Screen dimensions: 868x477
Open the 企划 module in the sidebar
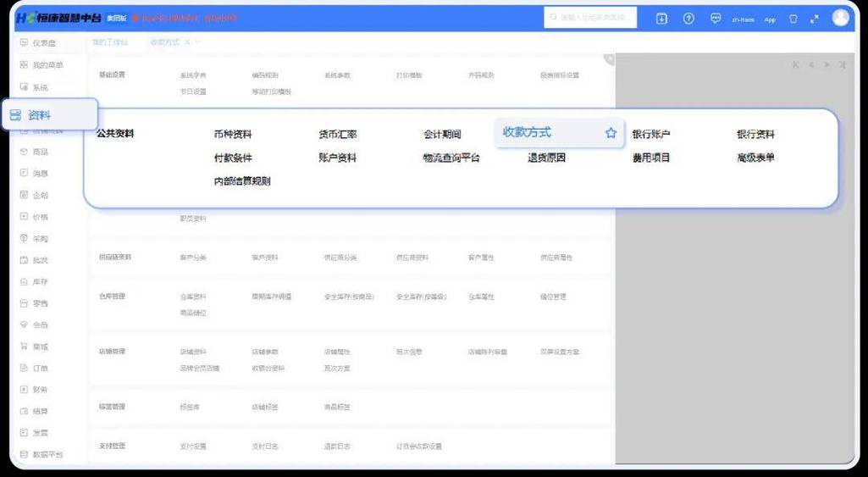point(34,195)
